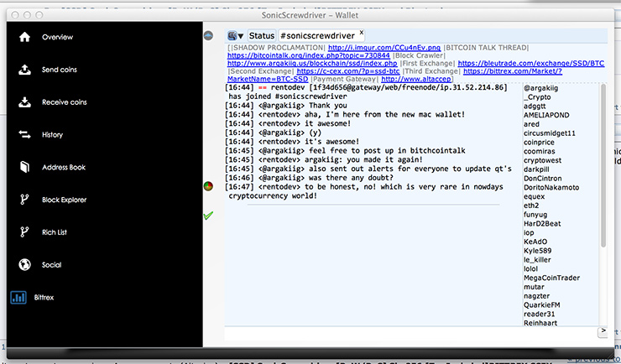Switch to the Status tab

(262, 35)
